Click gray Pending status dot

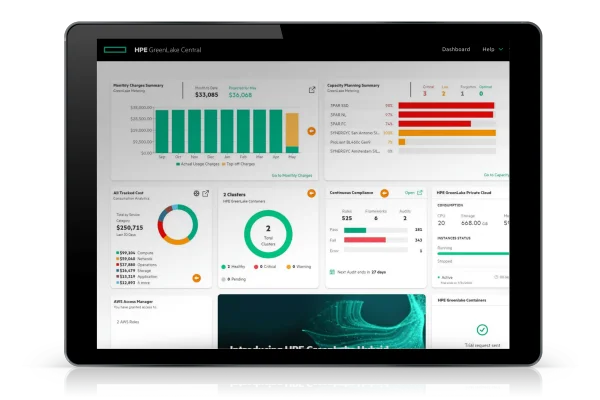[223, 279]
